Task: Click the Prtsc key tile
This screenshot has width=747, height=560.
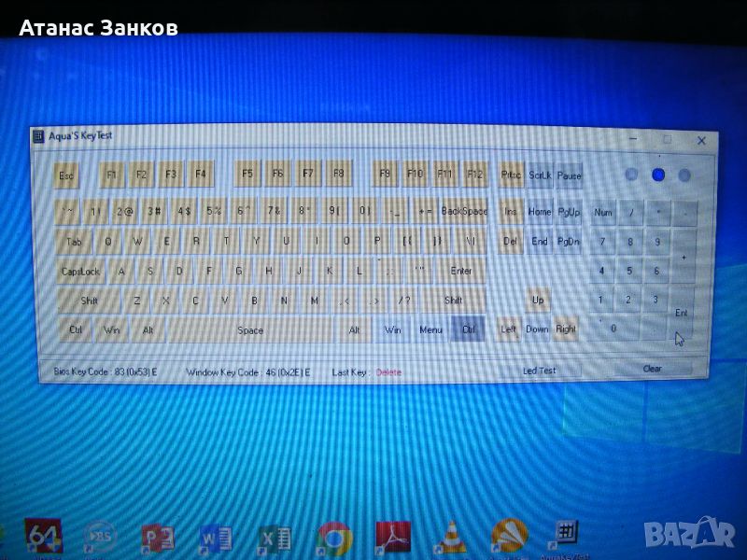Action: [x=511, y=175]
